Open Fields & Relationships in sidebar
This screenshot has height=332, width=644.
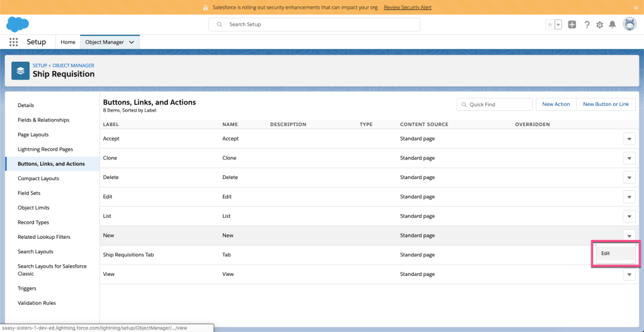[43, 120]
